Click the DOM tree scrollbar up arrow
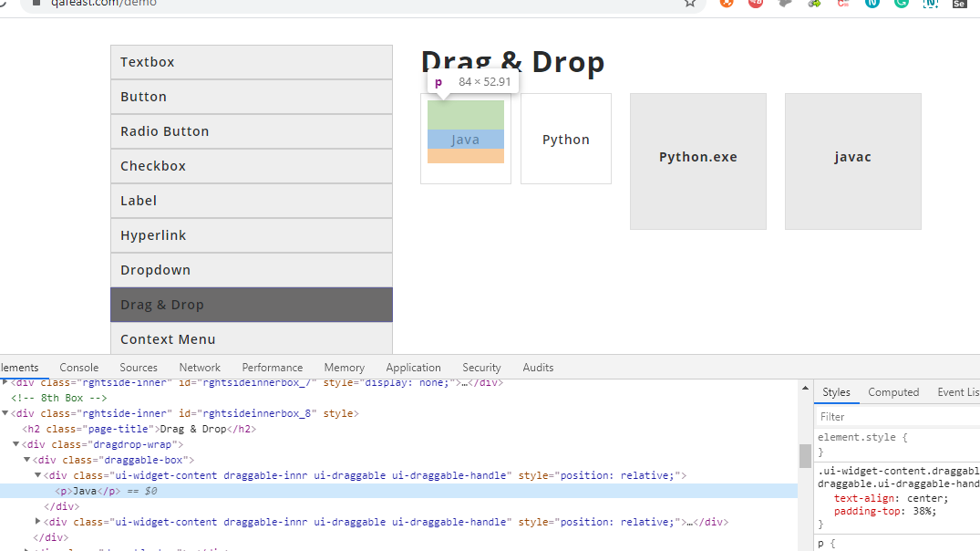Screen dimensions: 980x551 pos(805,389)
